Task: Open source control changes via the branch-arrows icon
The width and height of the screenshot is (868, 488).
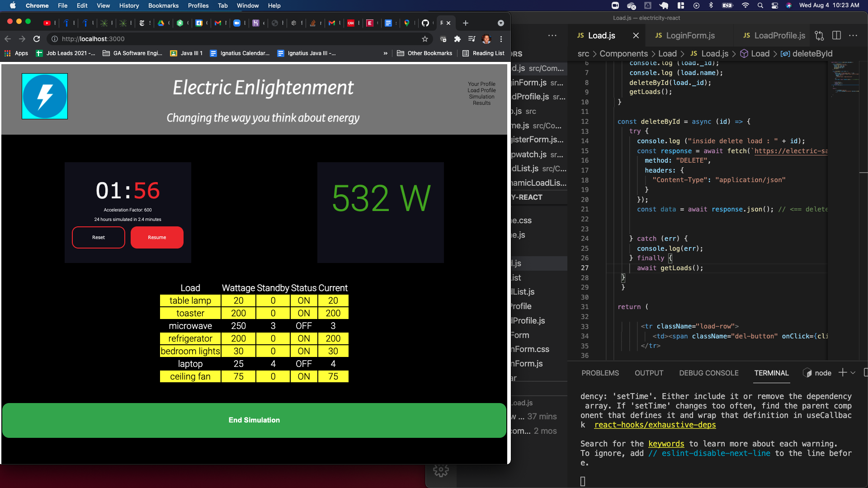Action: click(819, 35)
